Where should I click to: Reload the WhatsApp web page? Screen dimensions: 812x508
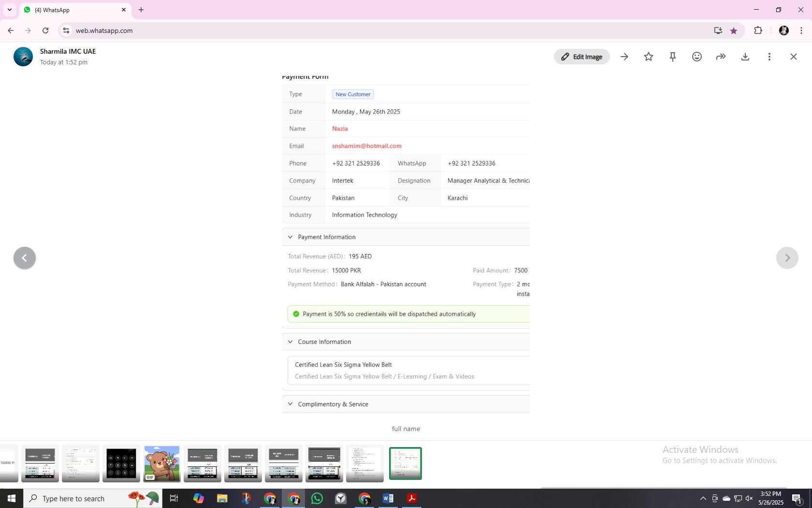45,30
